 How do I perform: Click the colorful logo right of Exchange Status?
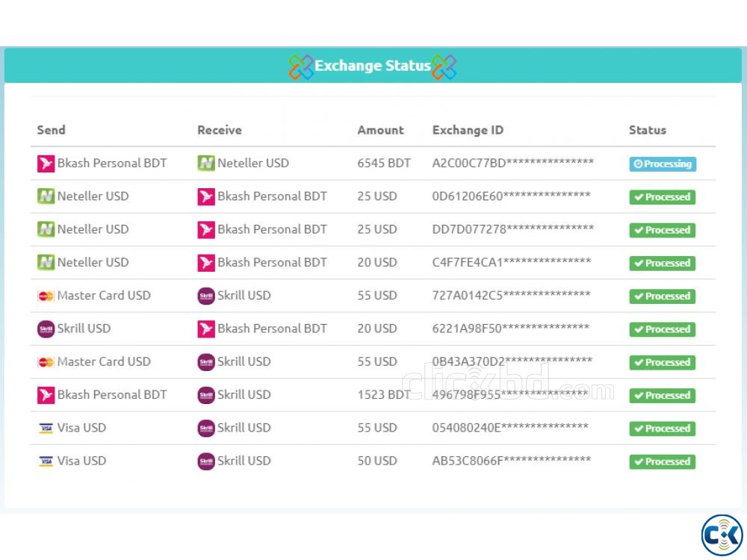click(x=444, y=66)
